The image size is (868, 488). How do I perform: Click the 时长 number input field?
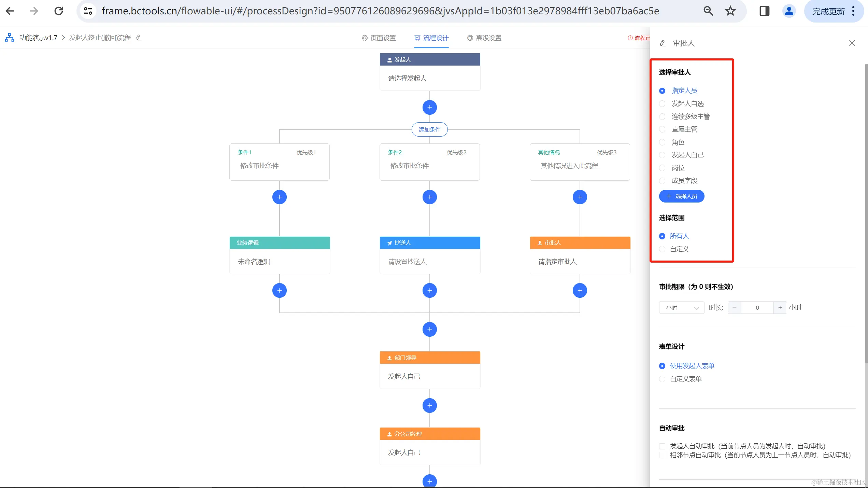(757, 308)
